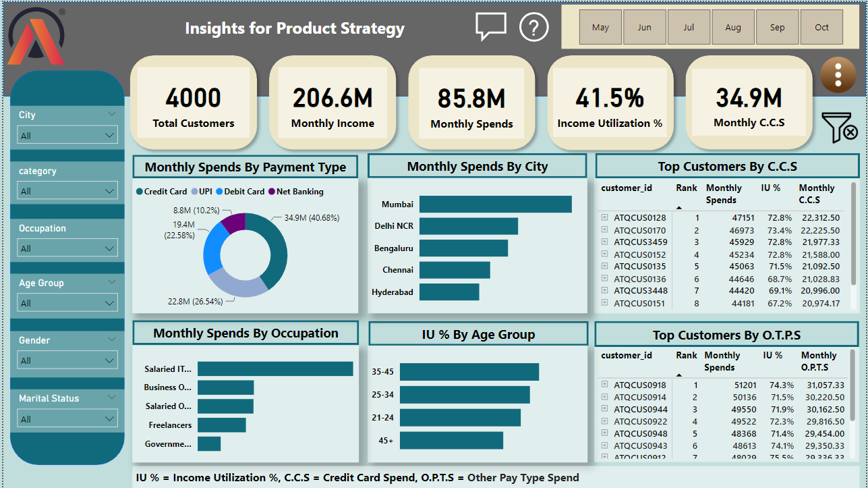Click the clear filters funnel icon
The height and width of the screenshot is (488, 868).
point(838,127)
